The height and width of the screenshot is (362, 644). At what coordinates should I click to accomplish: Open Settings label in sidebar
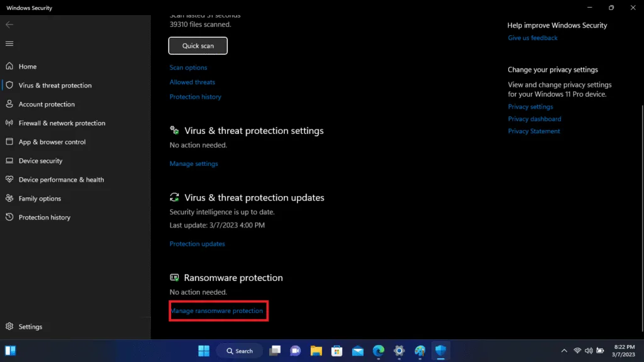click(30, 327)
